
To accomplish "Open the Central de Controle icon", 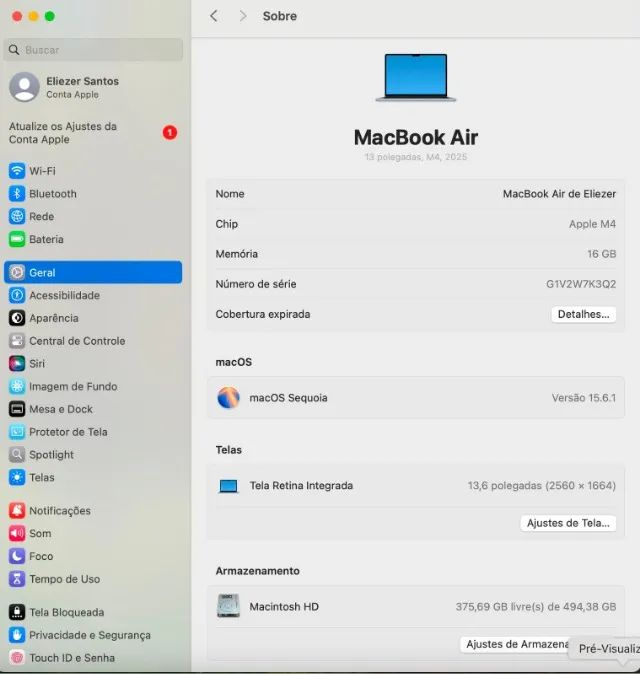I will [17, 341].
